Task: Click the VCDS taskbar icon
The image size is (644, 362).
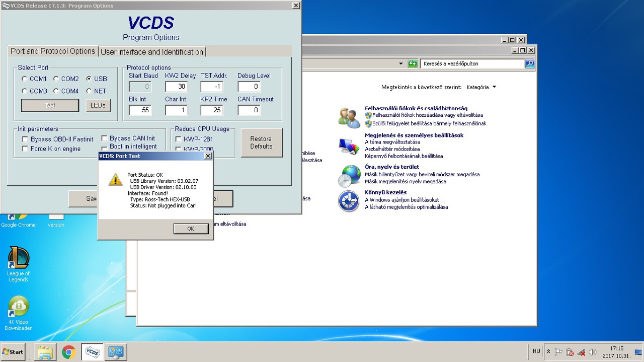Action: click(x=92, y=352)
